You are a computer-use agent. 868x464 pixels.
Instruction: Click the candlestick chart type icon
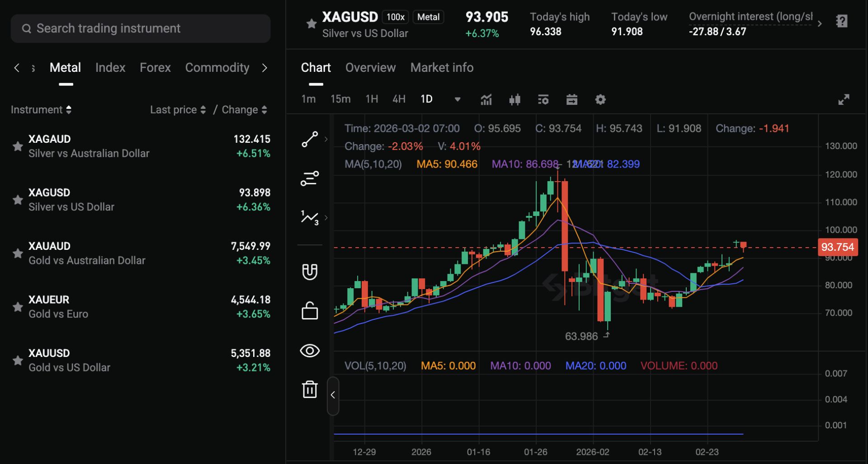514,99
